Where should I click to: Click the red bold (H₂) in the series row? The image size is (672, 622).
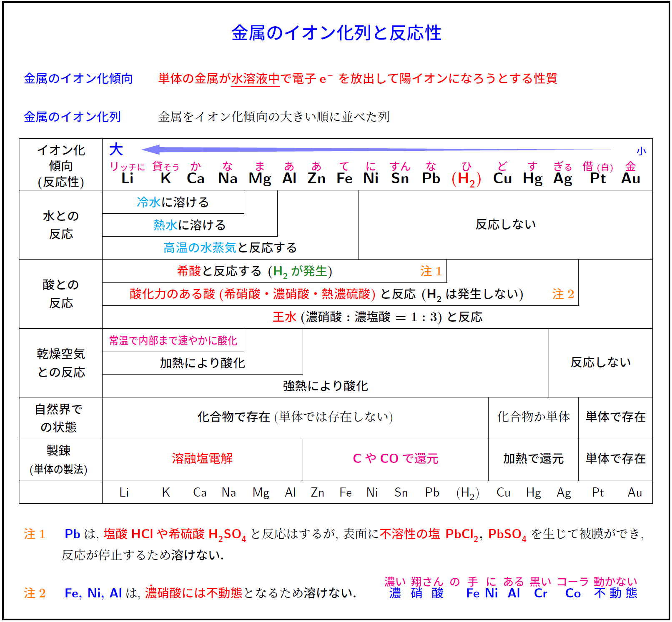pyautogui.click(x=466, y=180)
